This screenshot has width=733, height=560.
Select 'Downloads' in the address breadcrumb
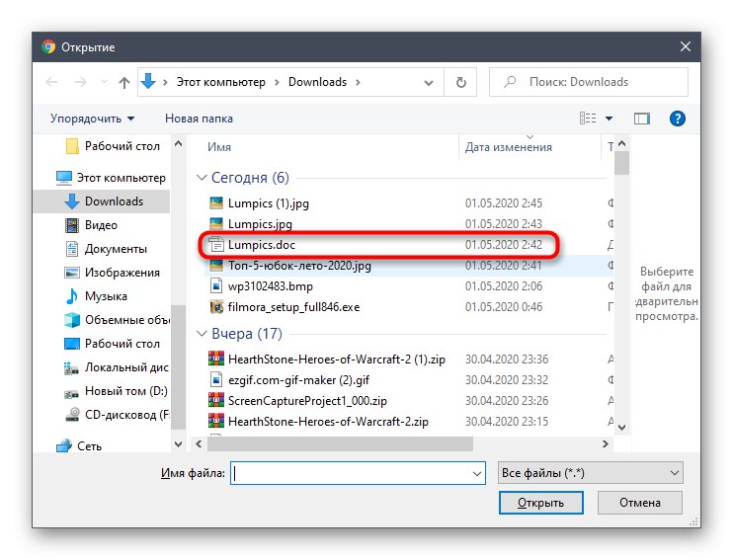(x=317, y=82)
